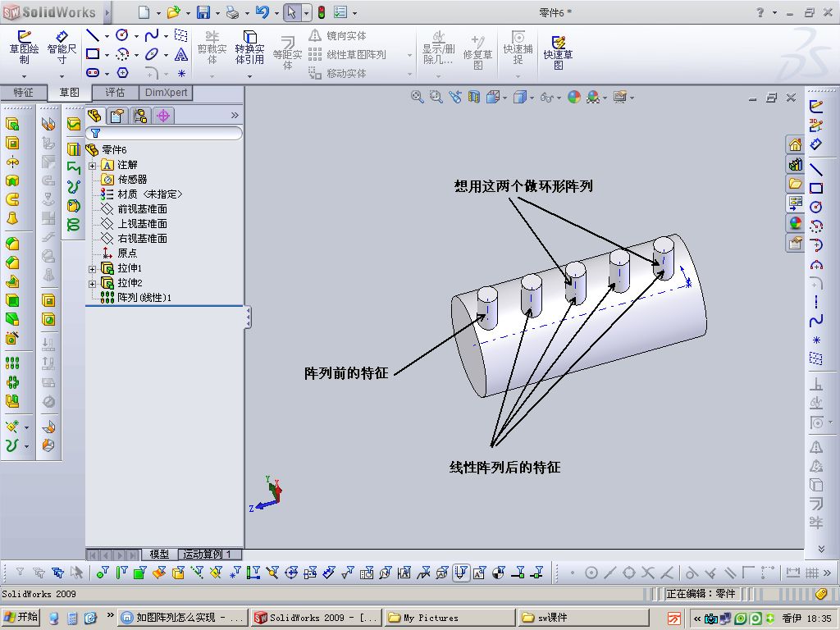Screen dimensions: 840x630
Task: Click the feature tree filter input field
Action: [164, 134]
